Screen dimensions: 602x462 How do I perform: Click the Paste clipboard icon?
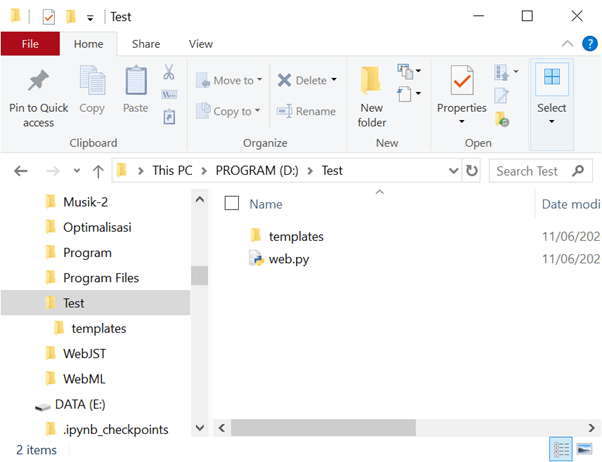136,81
